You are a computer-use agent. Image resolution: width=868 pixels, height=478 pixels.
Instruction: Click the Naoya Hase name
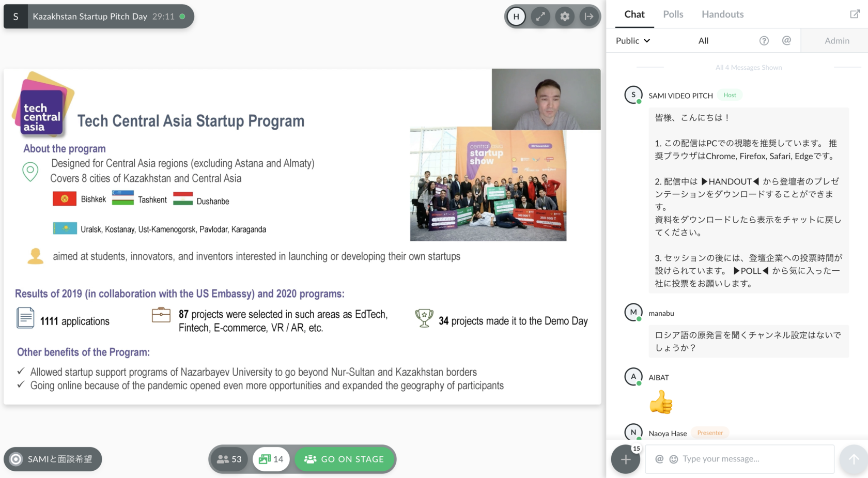(x=668, y=434)
